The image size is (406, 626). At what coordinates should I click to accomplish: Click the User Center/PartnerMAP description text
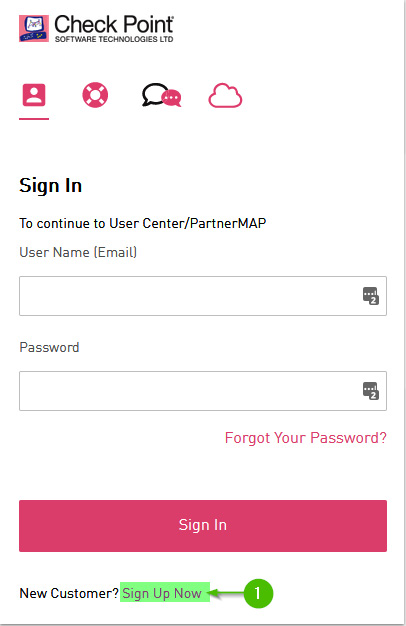(x=143, y=223)
